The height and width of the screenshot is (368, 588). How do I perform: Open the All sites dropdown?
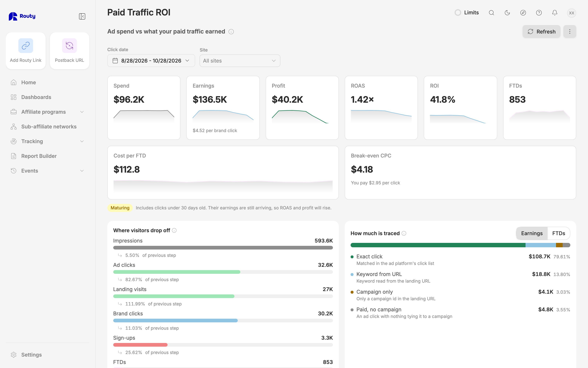[x=240, y=61]
